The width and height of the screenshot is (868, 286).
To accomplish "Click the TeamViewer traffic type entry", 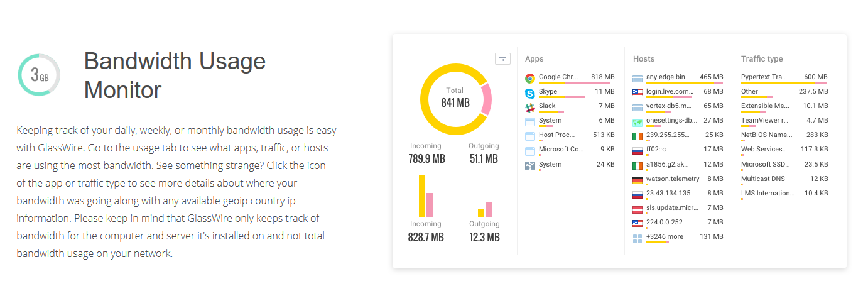I will (x=764, y=121).
